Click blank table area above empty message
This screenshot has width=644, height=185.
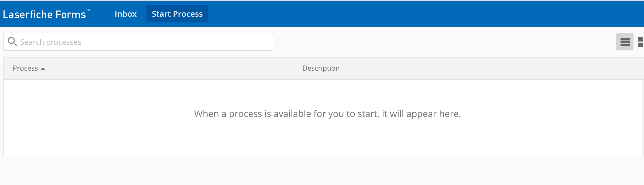(324, 93)
